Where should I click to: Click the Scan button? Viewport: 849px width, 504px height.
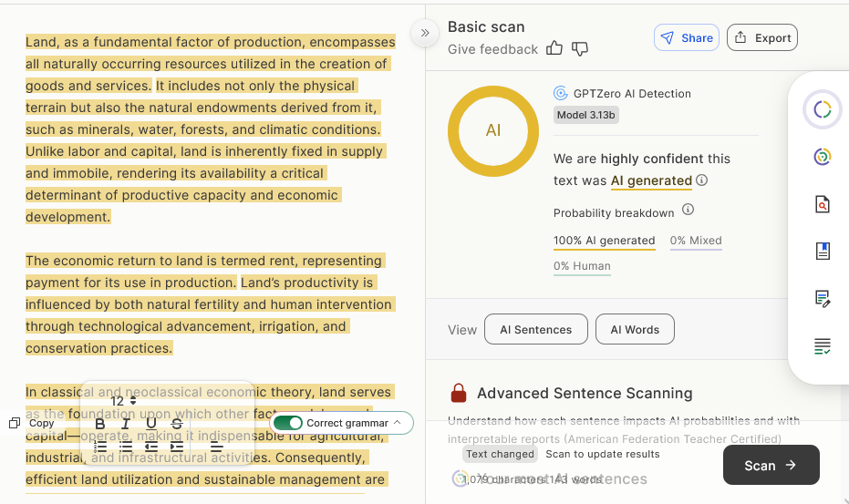pyautogui.click(x=771, y=465)
